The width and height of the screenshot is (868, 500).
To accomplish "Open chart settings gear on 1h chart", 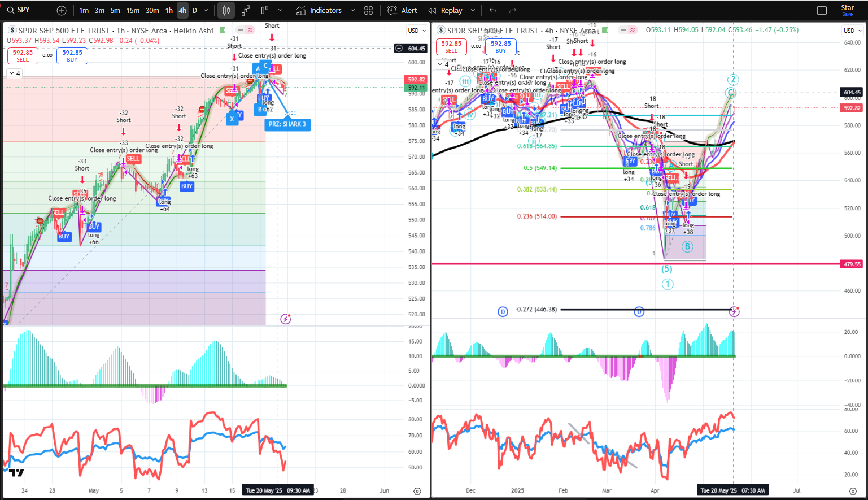I will [417, 491].
